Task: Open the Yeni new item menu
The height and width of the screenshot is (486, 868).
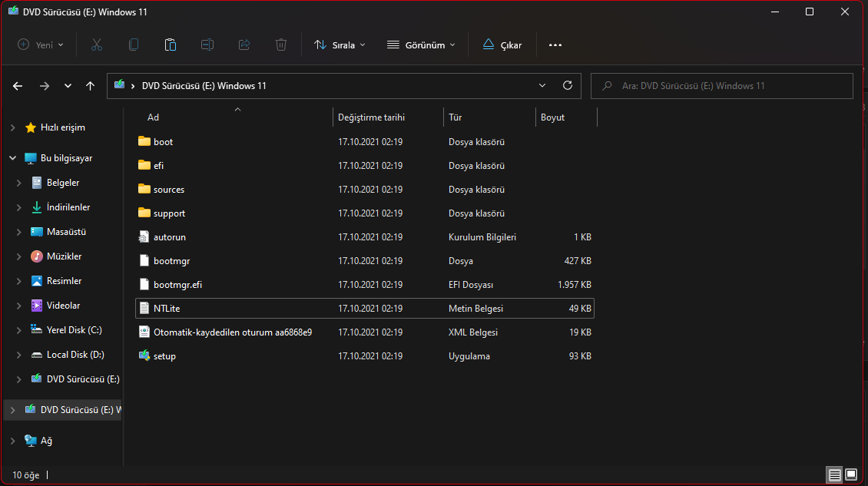Action: (41, 45)
